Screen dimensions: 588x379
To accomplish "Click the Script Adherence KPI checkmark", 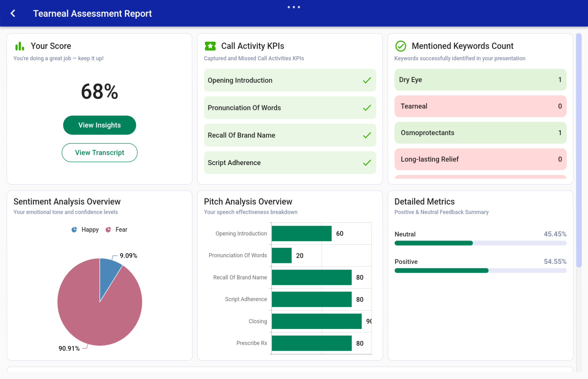I will click(x=367, y=163).
